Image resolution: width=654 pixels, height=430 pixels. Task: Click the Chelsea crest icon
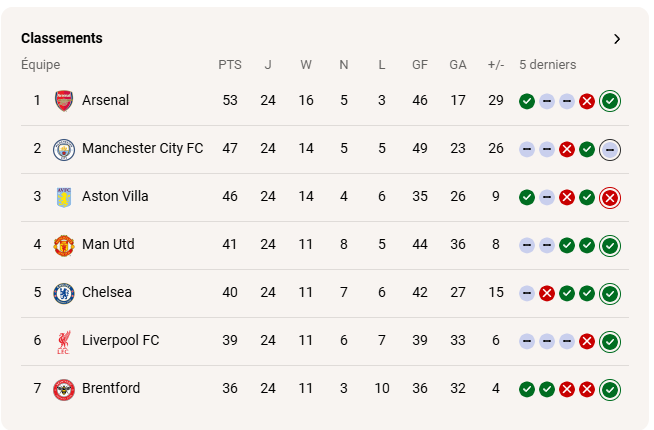(64, 293)
